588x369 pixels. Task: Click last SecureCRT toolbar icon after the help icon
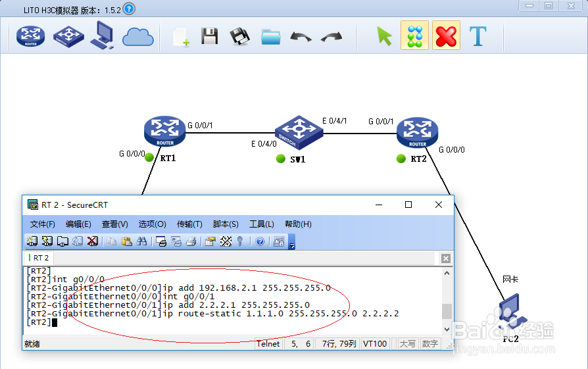coord(279,241)
